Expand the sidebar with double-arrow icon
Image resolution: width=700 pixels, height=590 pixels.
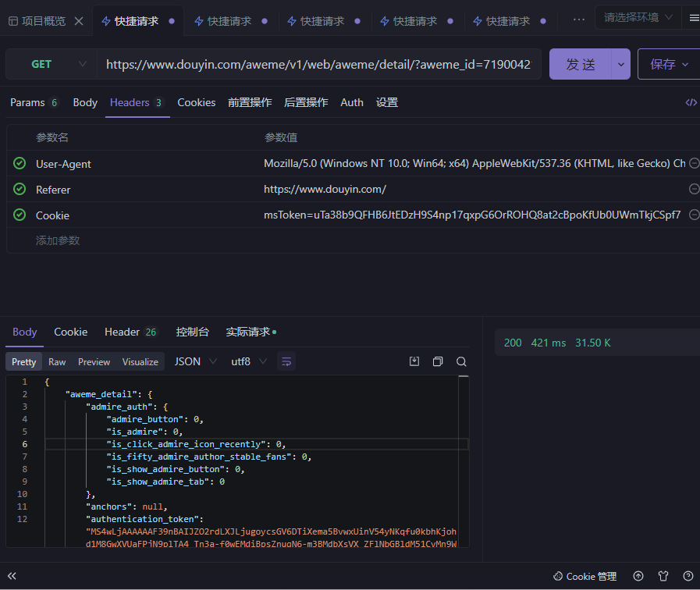click(x=12, y=576)
